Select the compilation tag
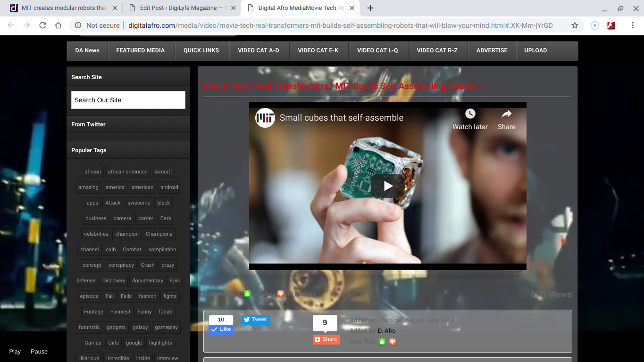 click(x=162, y=249)
